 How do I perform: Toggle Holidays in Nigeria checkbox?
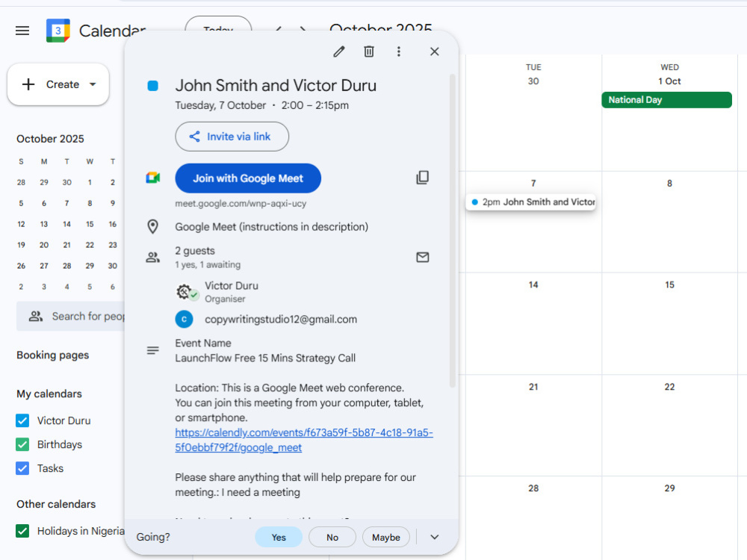22,530
